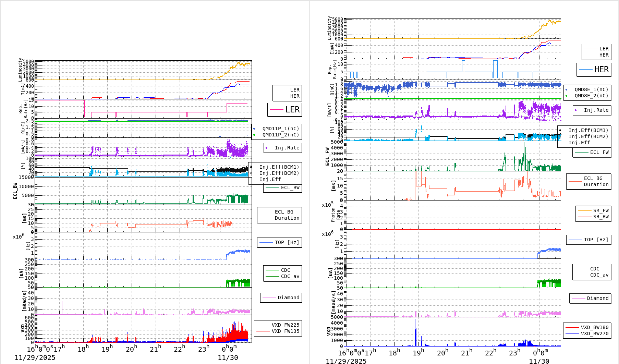The width and height of the screenshot is (619, 364).
Task: Select the QMD8E_1(nC) legend entry
Action: (591, 89)
